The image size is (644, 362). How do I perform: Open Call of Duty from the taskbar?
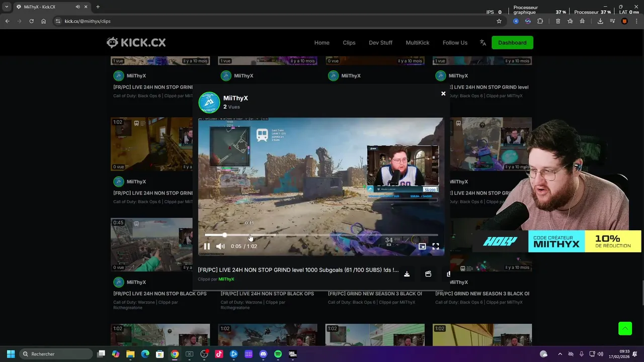click(x=292, y=354)
